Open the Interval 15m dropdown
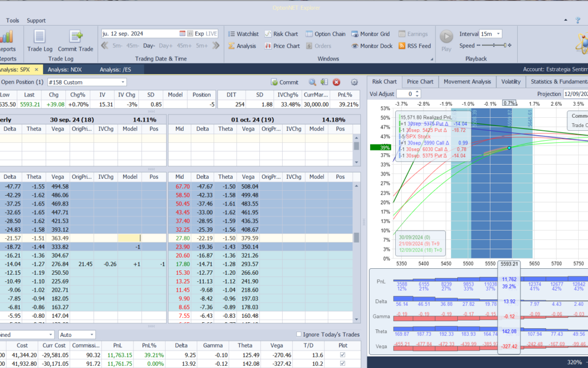This screenshot has width=588, height=368. [x=498, y=34]
